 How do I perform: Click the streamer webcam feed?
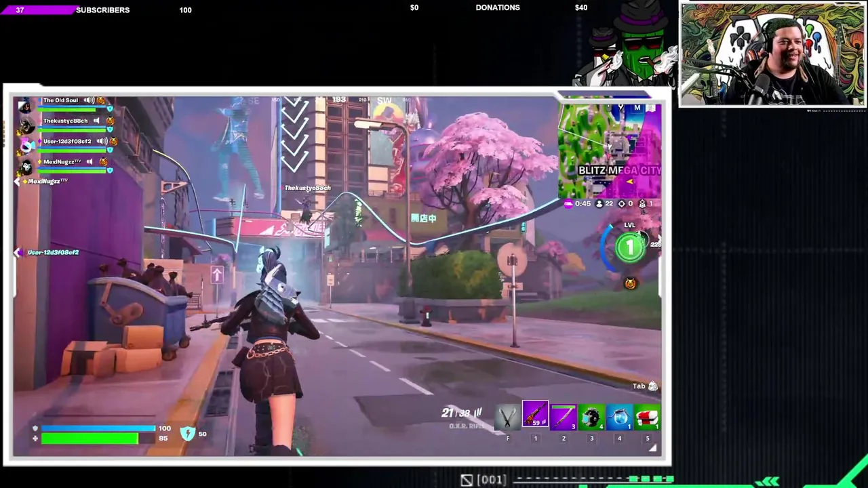(772, 54)
